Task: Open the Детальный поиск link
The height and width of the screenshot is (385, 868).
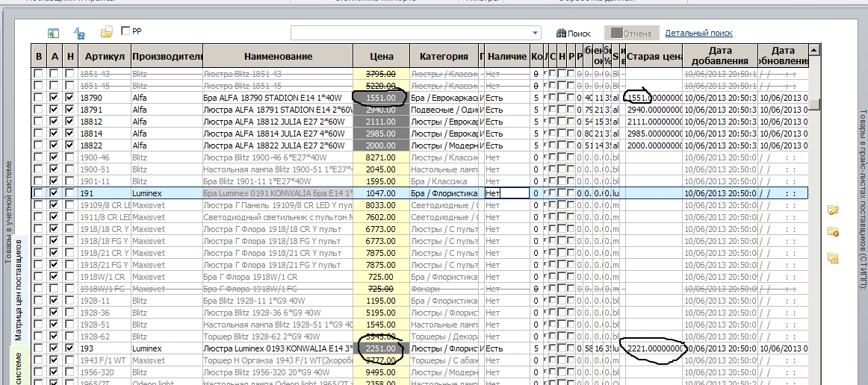Action: (698, 33)
